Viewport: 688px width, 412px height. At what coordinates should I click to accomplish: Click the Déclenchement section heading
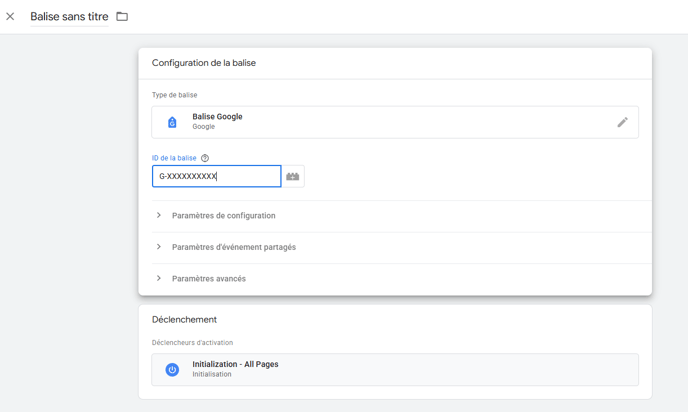pos(184,320)
